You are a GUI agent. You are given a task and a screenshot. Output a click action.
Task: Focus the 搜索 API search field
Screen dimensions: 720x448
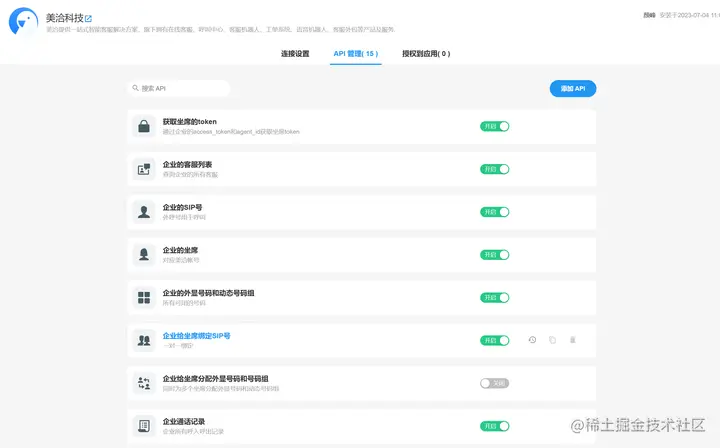click(x=179, y=88)
